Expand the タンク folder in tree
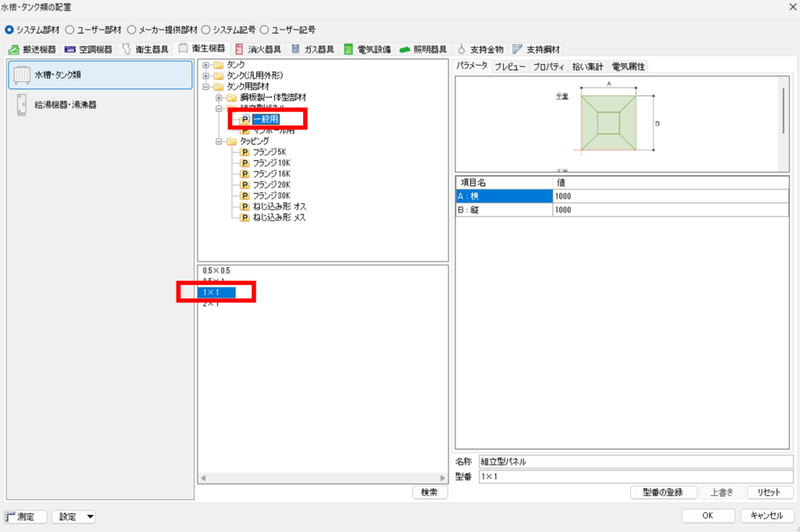Viewport: 800px width, 532px height. click(206, 65)
